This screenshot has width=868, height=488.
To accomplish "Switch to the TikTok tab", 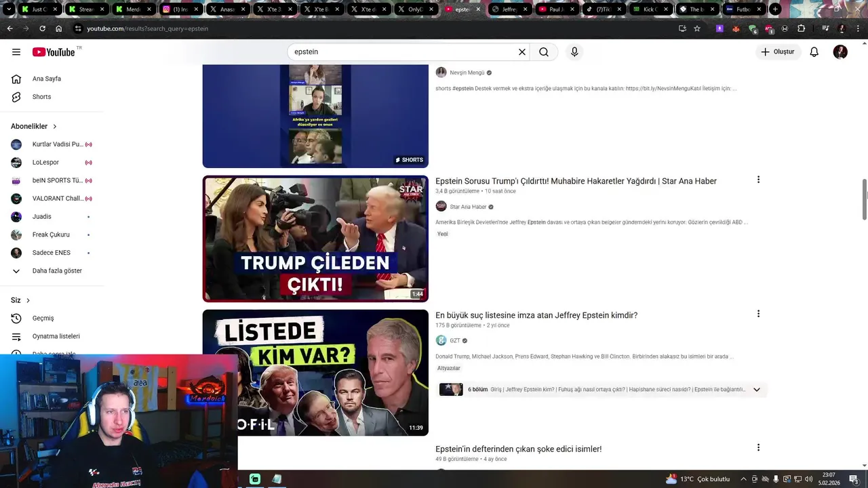I will (603, 9).
